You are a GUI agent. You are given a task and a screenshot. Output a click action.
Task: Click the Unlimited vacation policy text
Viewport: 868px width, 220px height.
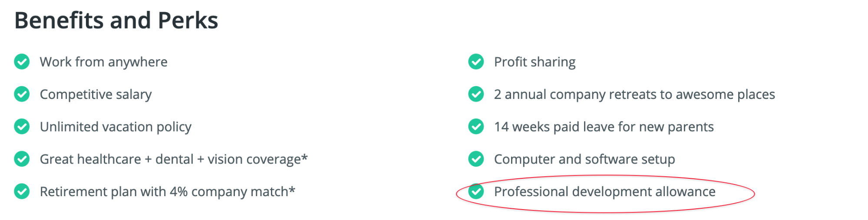tap(116, 127)
